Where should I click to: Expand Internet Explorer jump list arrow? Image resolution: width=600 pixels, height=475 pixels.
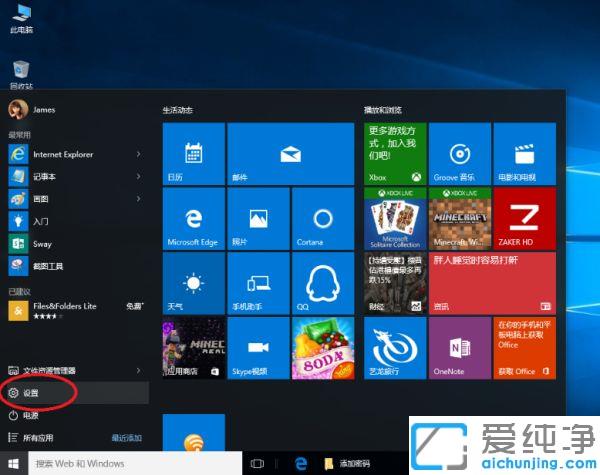[x=139, y=154]
